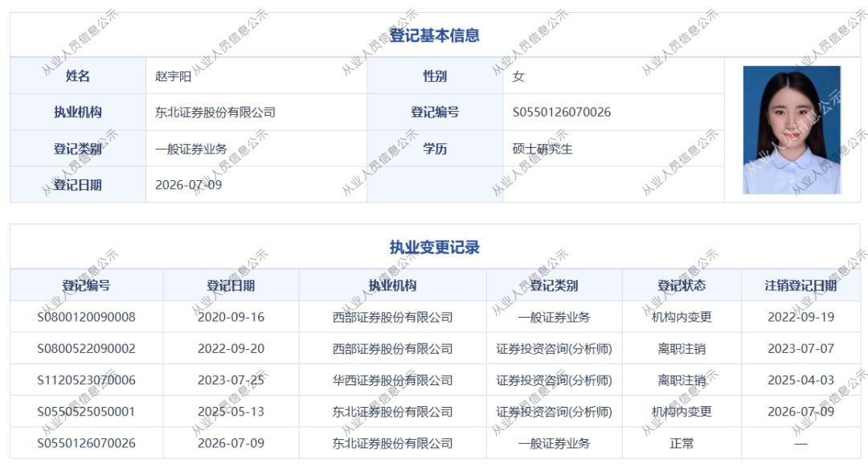Viewport: 868px width, 464px height.
Task: Click the 登记编号 label in the basic info table
Action: 435,113
